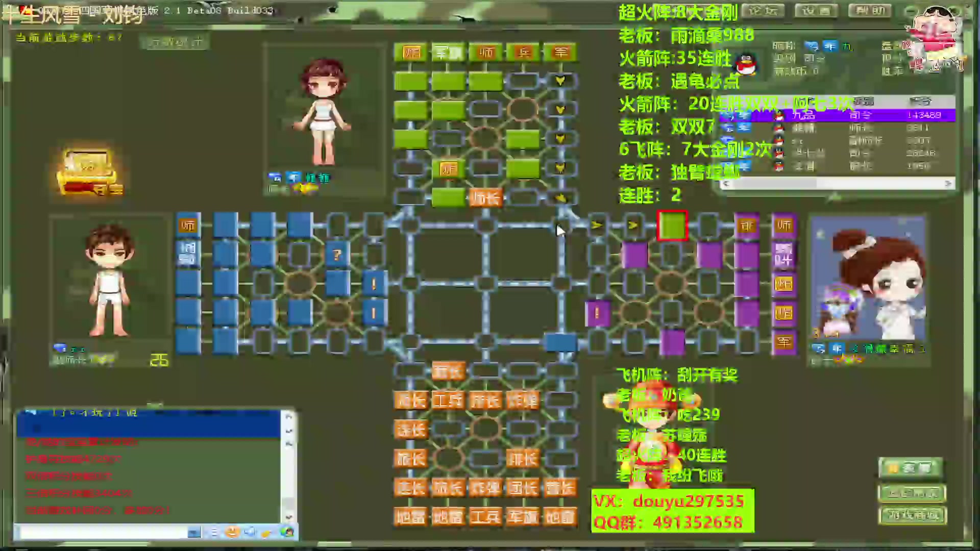Click the green 军旗 marker tag above top camp
Screen dimensions: 980x551
(448, 52)
